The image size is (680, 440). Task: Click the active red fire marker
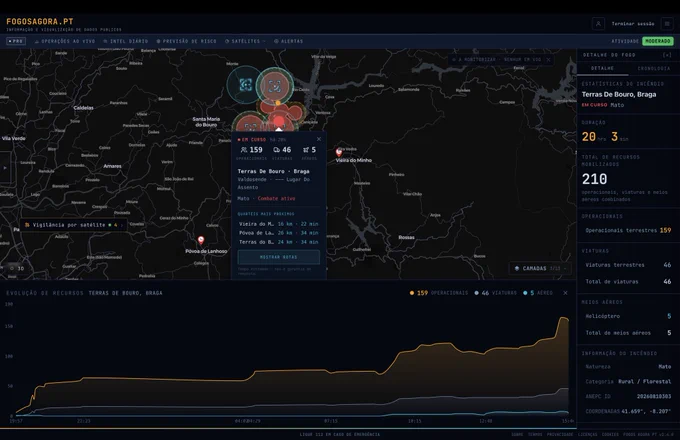[x=279, y=121]
